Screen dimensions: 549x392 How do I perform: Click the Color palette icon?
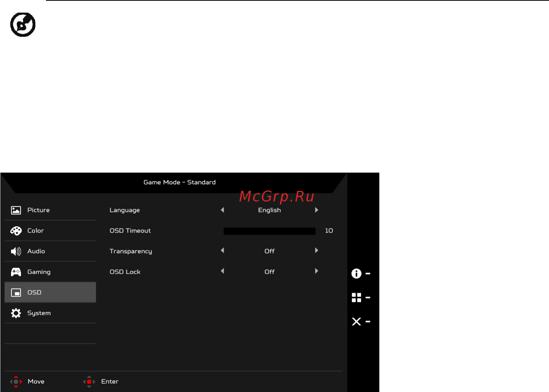[x=16, y=231]
